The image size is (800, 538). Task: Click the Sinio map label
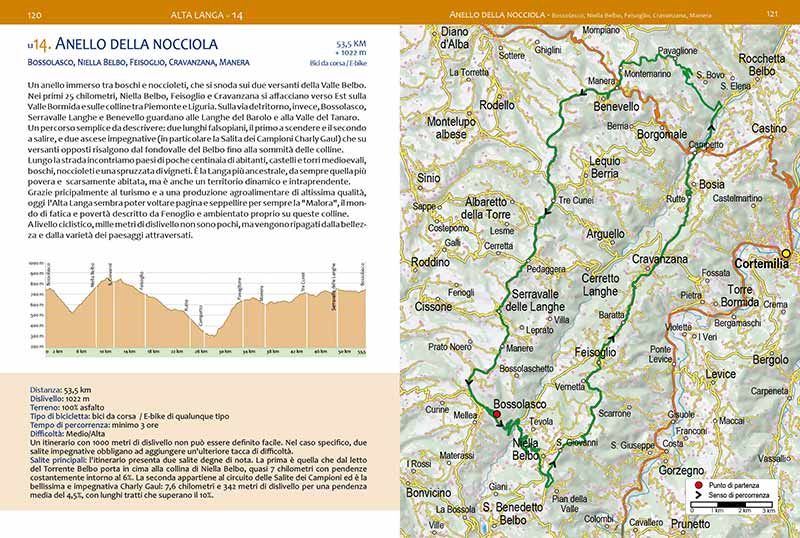point(429,178)
